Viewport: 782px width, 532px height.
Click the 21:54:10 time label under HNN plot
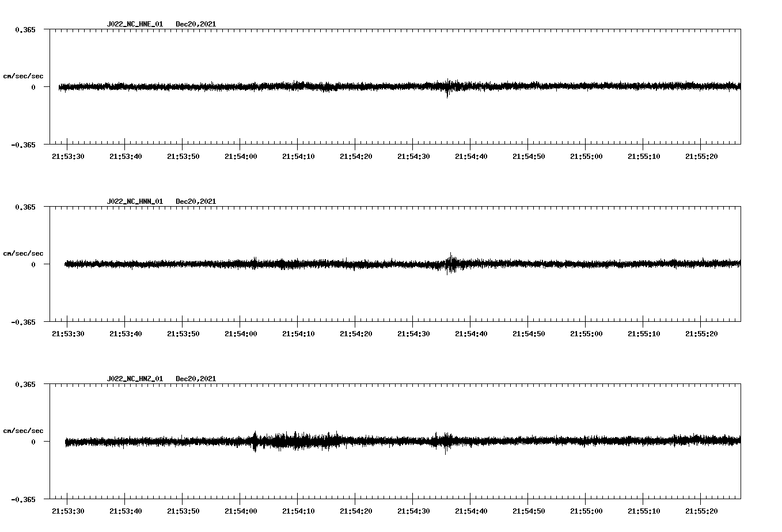(x=298, y=333)
